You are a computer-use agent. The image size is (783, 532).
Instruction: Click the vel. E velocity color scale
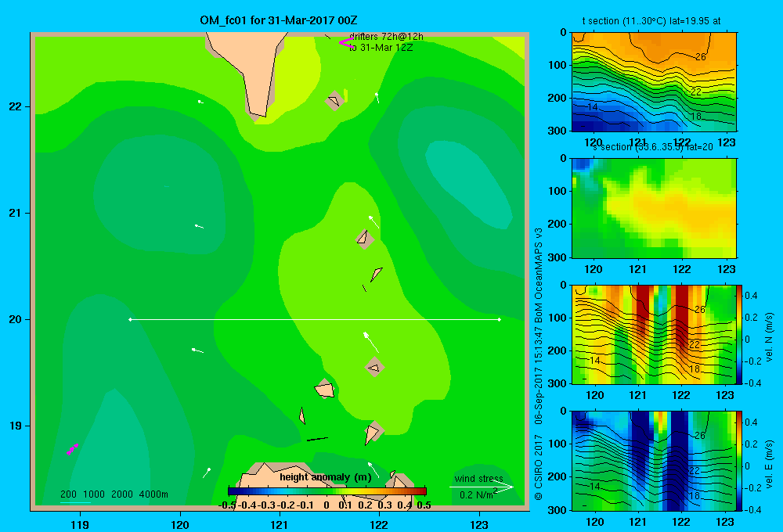739,461
